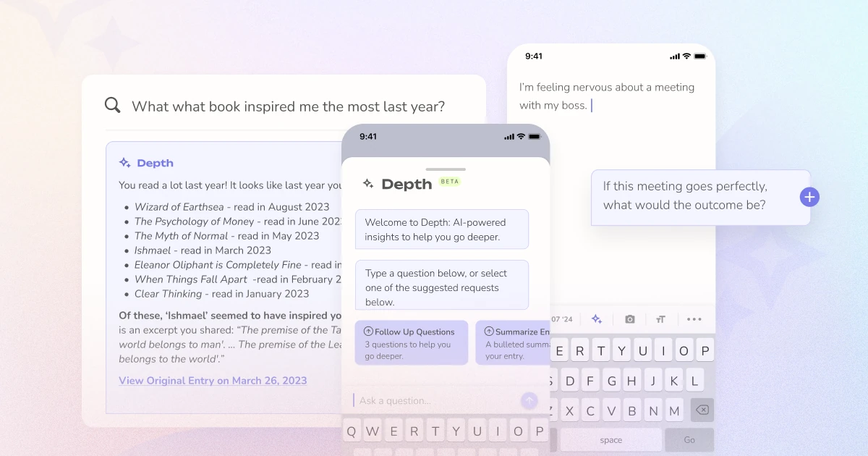The image size is (868, 456).
Task: Click the suggested prompt 'If this meeting goes perfectly'
Action: [700, 197]
